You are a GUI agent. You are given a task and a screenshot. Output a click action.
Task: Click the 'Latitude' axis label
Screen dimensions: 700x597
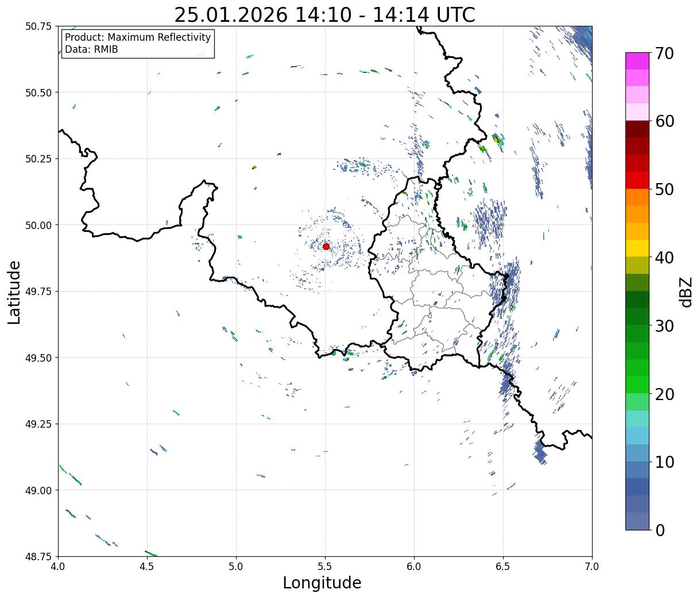(14, 292)
